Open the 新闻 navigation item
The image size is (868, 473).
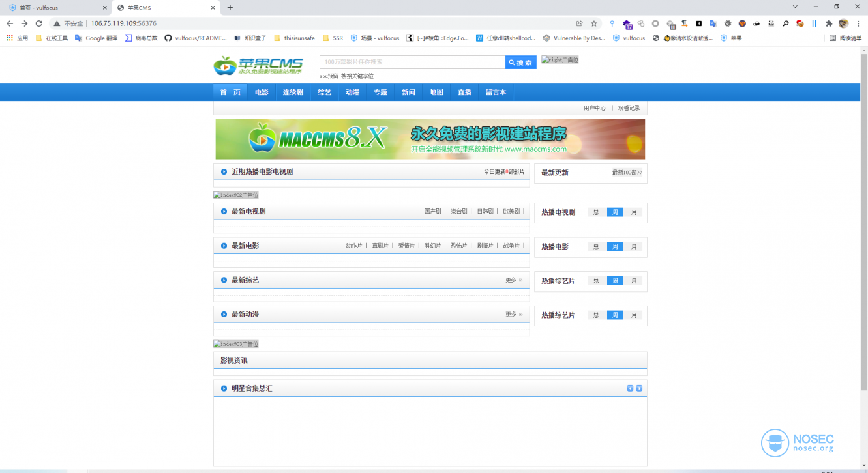[408, 93]
